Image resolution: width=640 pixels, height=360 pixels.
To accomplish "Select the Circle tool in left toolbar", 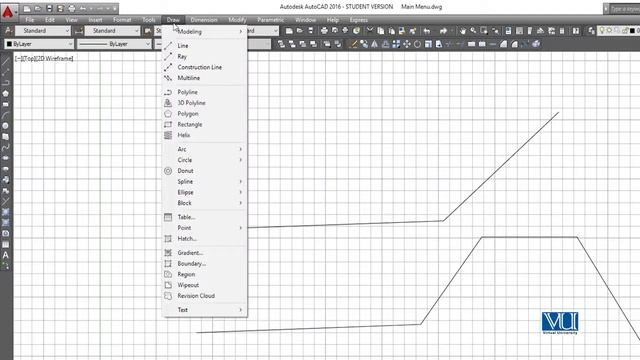I will tap(5, 126).
